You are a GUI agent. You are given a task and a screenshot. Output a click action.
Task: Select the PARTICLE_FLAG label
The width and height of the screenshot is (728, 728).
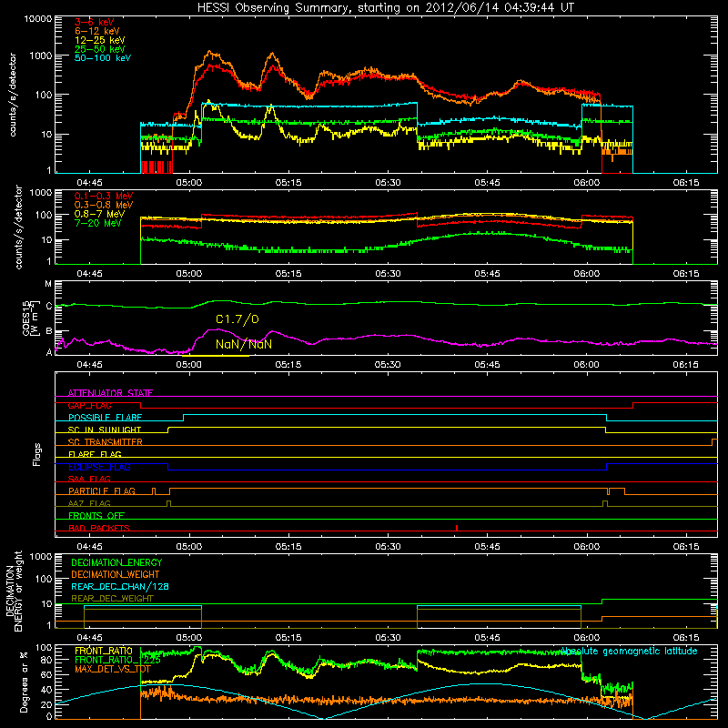coord(102,490)
